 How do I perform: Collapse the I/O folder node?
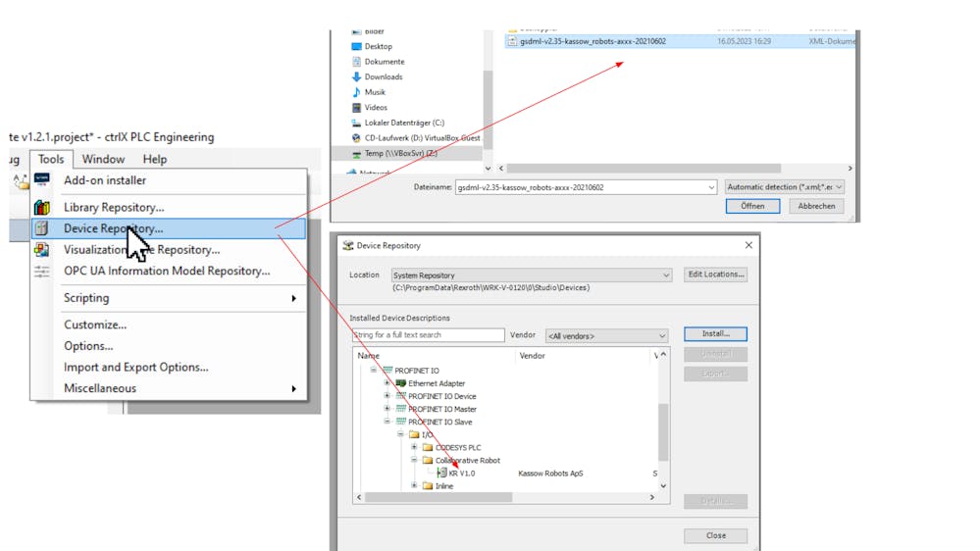point(400,433)
